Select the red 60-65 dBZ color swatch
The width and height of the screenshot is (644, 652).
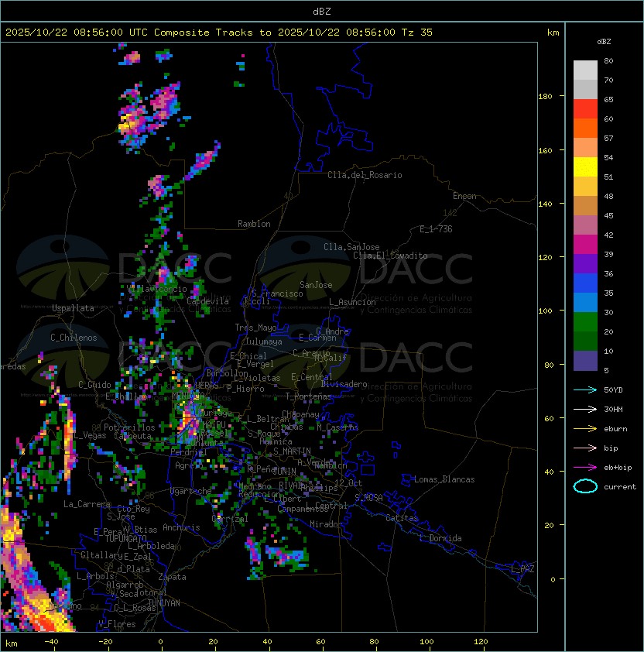(x=585, y=108)
